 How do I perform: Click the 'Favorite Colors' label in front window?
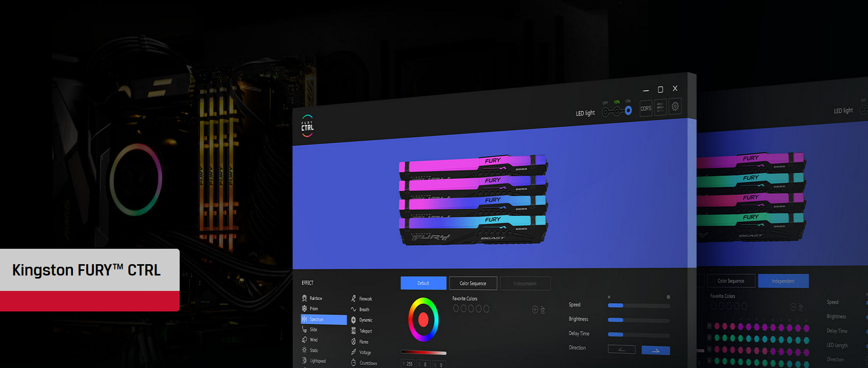465,299
